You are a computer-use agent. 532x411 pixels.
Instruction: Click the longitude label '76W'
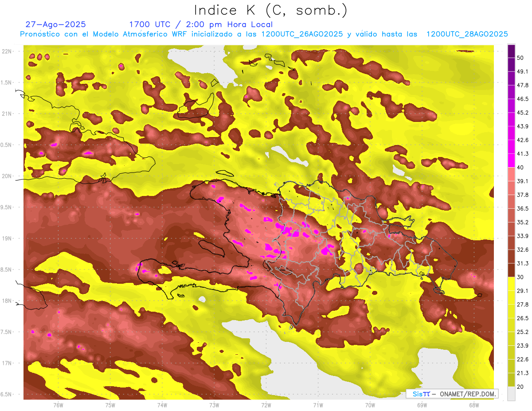[x=58, y=405]
